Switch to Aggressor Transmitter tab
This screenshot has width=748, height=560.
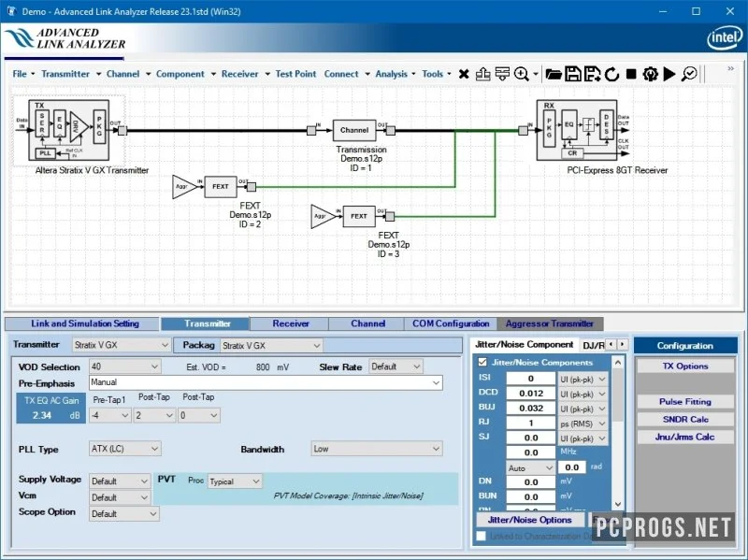[550, 323]
